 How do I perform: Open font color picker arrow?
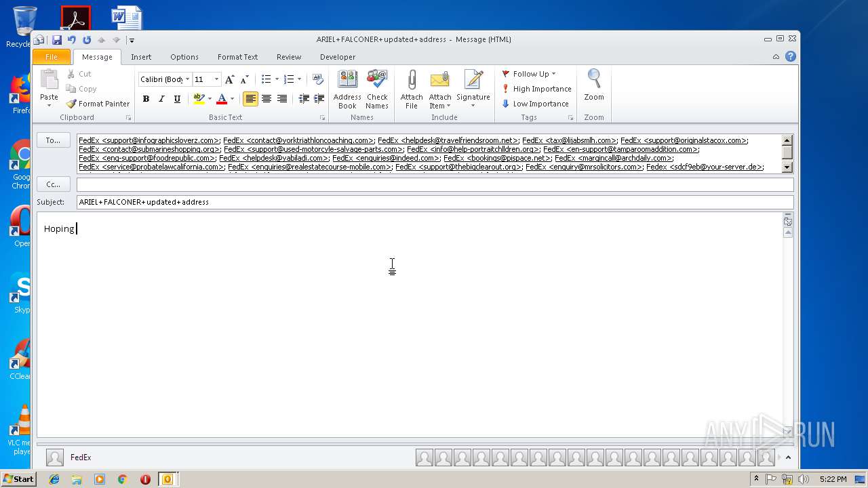(232, 99)
